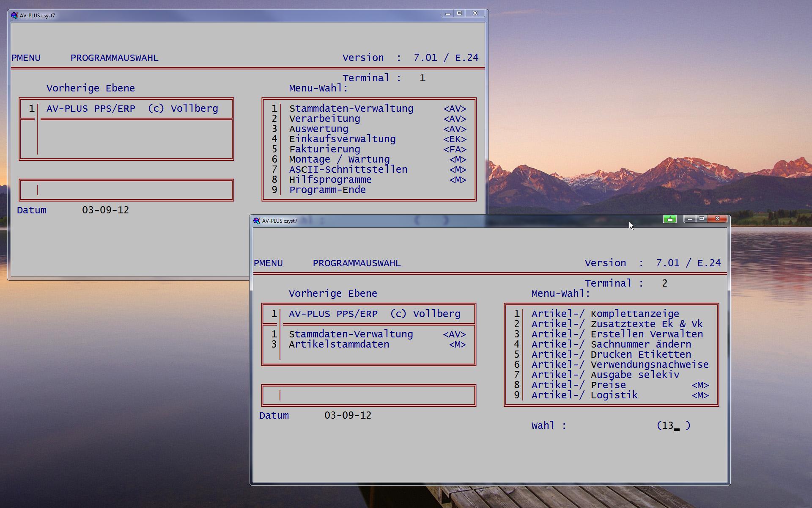This screenshot has height=508, width=812.
Task: Click Version 7.01 / E.24 text in Terminal 1
Action: [x=410, y=58]
